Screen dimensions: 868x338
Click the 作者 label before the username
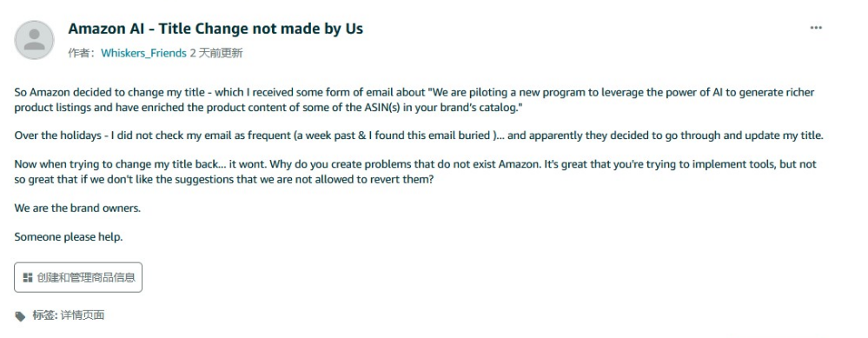tap(82, 53)
